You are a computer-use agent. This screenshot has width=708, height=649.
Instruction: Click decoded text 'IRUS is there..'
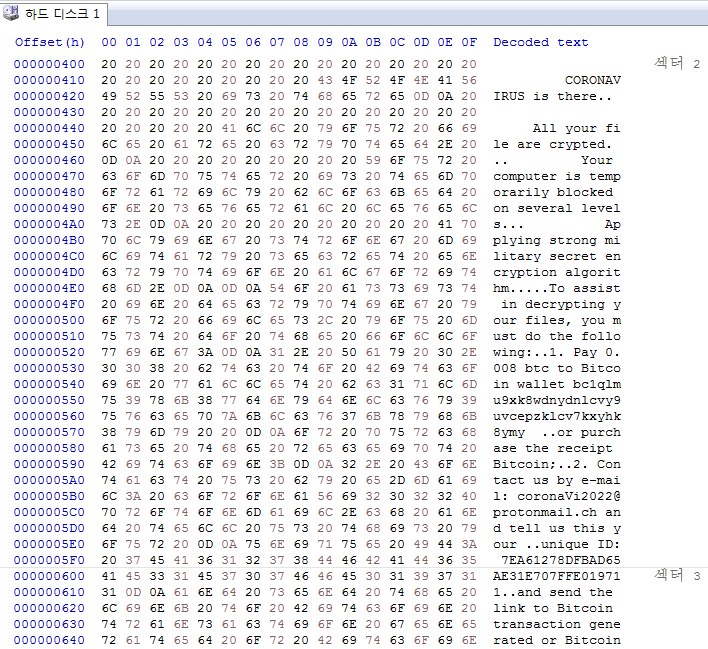pyautogui.click(x=553, y=96)
